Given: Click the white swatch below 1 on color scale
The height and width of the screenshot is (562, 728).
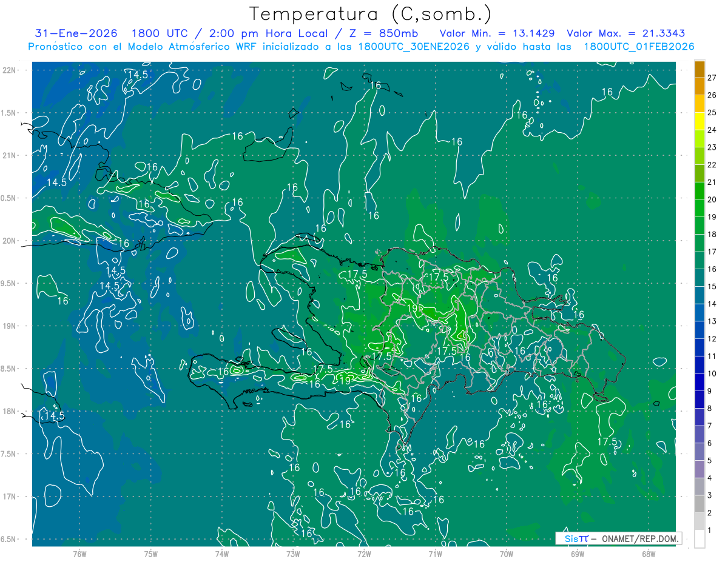Looking at the screenshot, I should (699, 539).
